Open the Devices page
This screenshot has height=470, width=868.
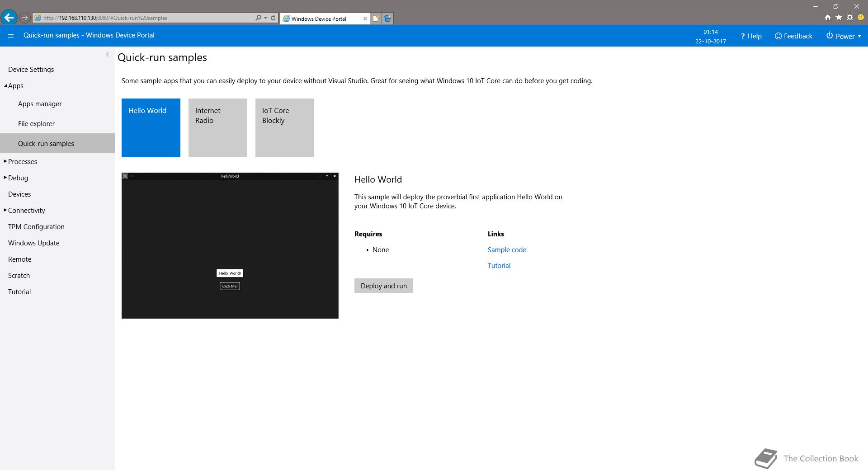tap(19, 194)
